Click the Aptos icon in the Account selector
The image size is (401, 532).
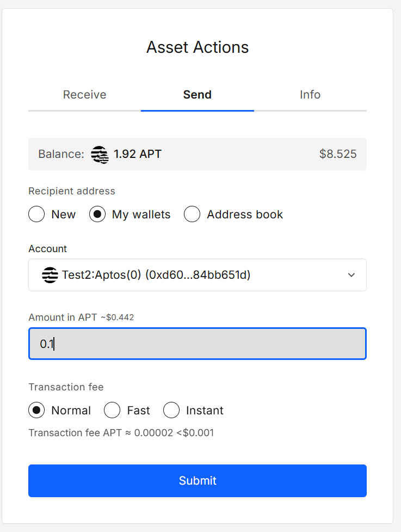[x=50, y=275]
